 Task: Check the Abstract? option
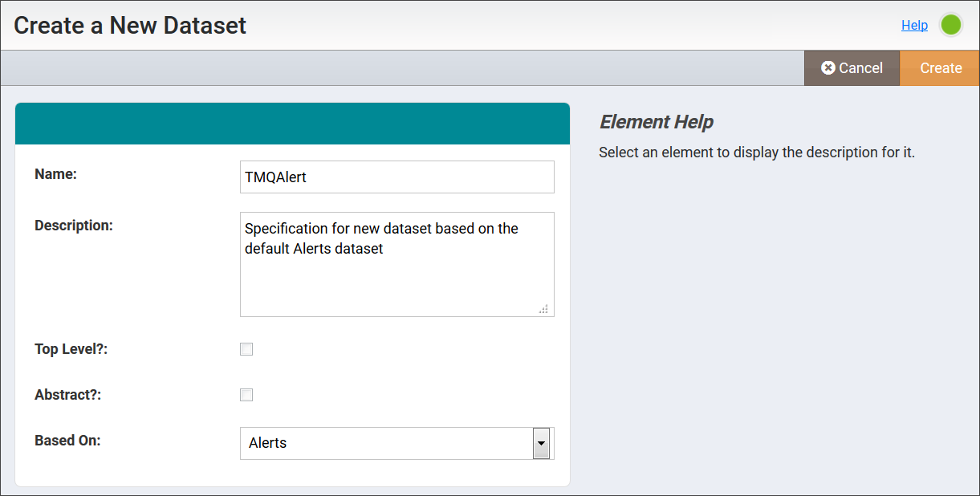coord(246,394)
